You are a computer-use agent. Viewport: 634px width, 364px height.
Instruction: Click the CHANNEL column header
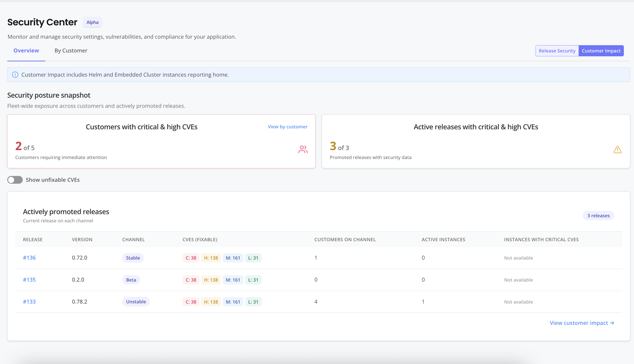point(133,240)
